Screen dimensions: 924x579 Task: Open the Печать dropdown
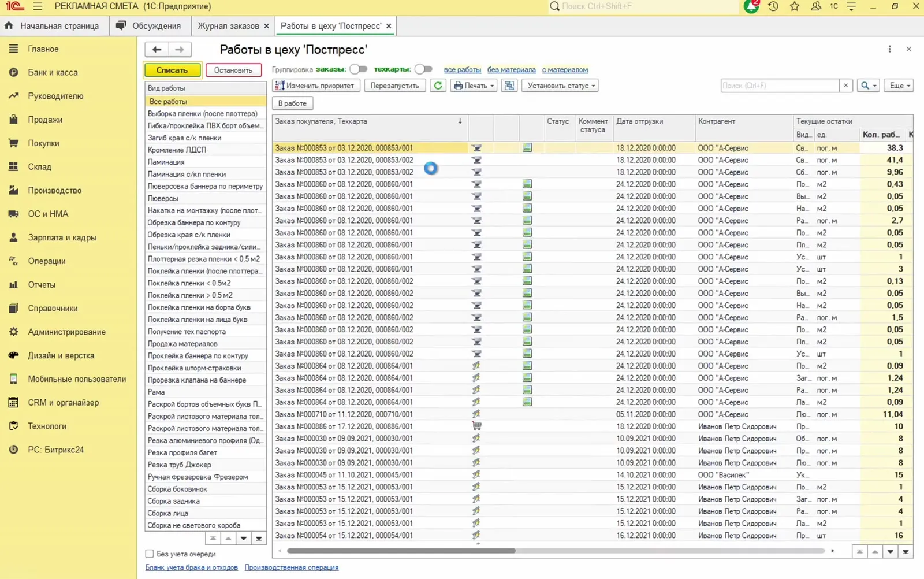pyautogui.click(x=474, y=86)
